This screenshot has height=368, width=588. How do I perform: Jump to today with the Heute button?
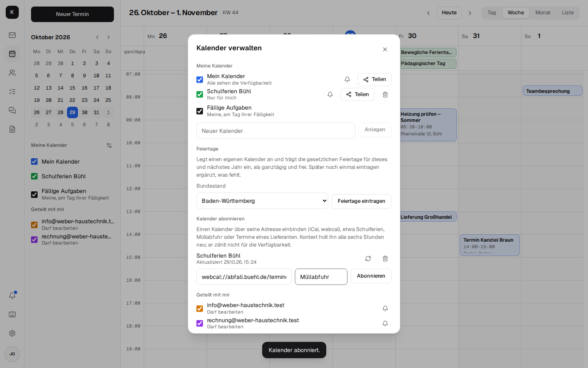[x=449, y=13]
